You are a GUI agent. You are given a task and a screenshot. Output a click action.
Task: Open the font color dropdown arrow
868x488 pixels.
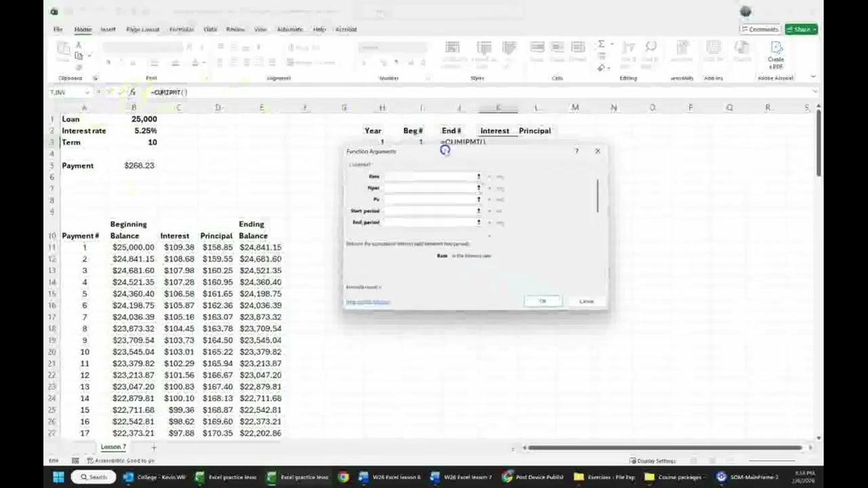pos(203,62)
